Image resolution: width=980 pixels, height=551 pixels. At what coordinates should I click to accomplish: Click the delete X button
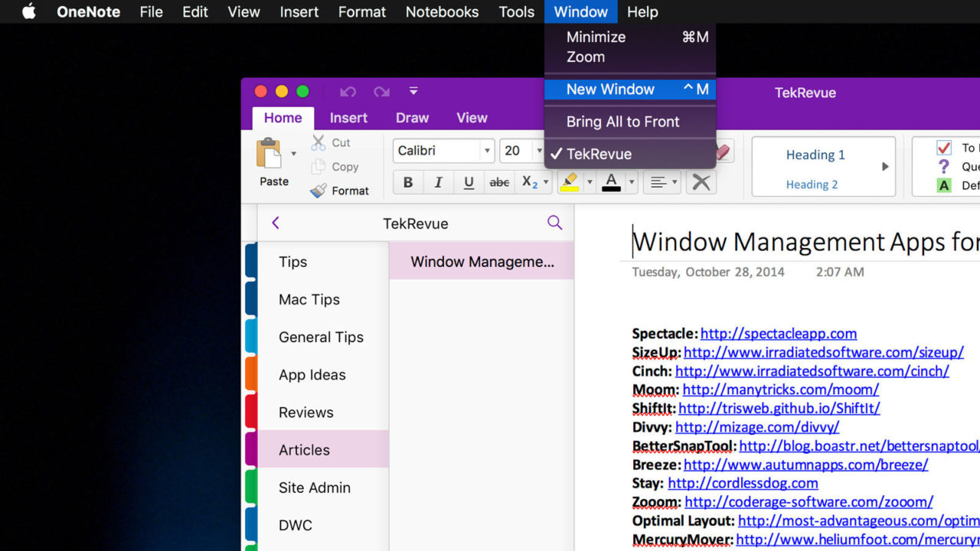[701, 182]
